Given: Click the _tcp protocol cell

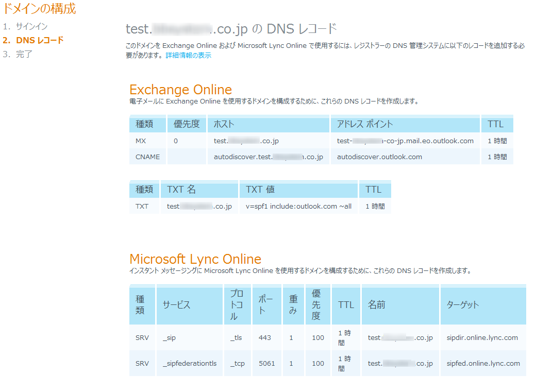Looking at the screenshot, I should 238,363.
